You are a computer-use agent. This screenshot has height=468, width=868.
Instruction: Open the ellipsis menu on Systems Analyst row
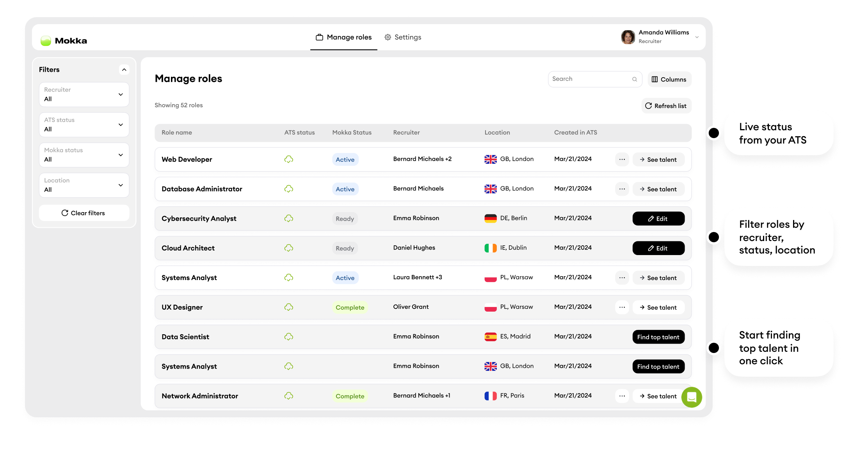click(622, 278)
